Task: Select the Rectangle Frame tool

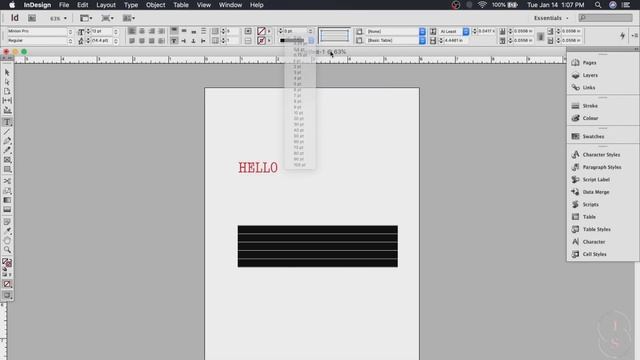Action: coord(7,160)
